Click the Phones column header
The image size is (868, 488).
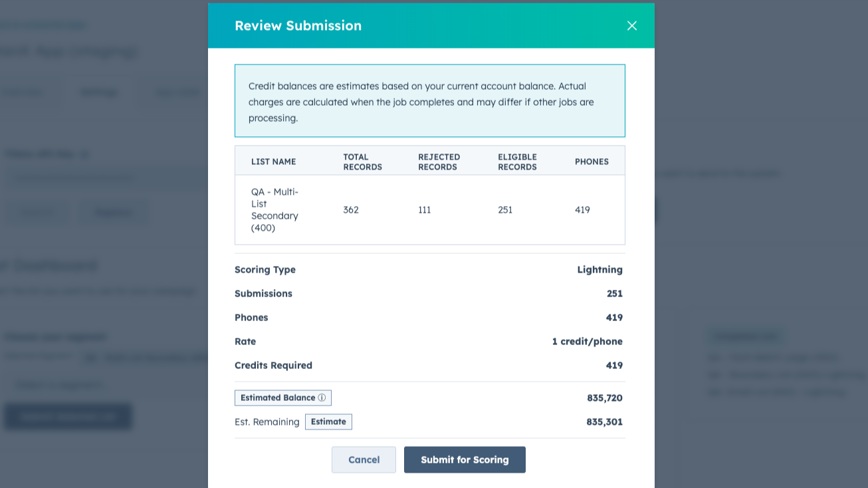[592, 161]
